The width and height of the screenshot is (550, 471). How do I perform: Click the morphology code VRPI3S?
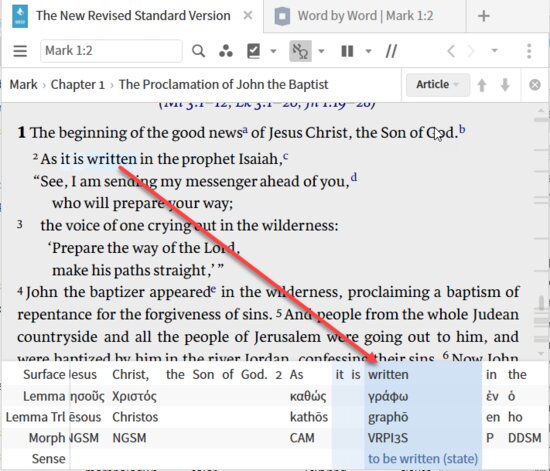click(388, 438)
